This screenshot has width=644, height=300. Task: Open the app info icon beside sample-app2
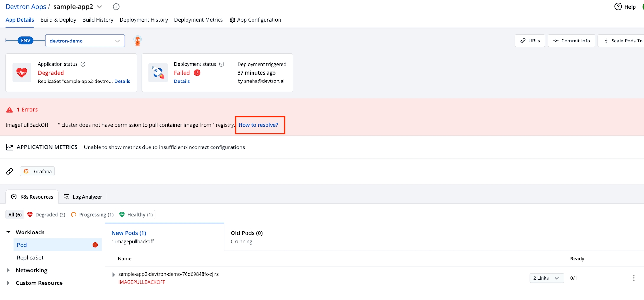point(116,7)
